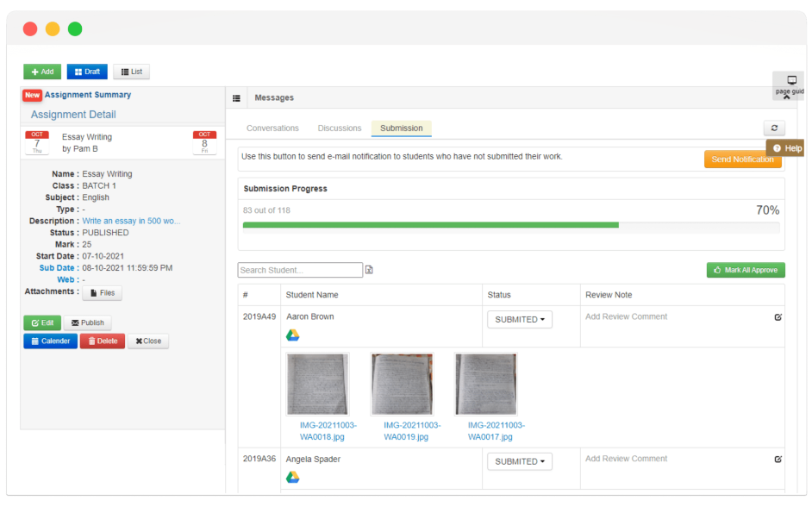Click the green Add button

tap(42, 72)
